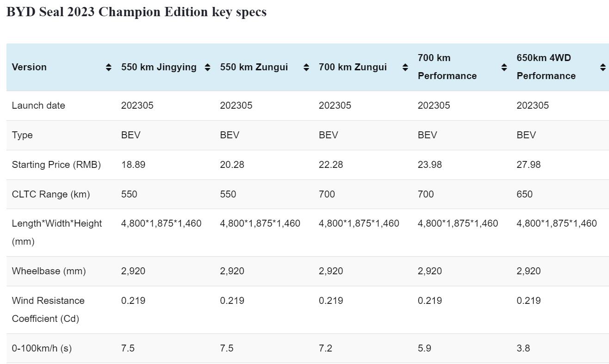The height and width of the screenshot is (364, 609).
Task: Click sort arrows beside 550 km Jingying
Action: pos(208,68)
